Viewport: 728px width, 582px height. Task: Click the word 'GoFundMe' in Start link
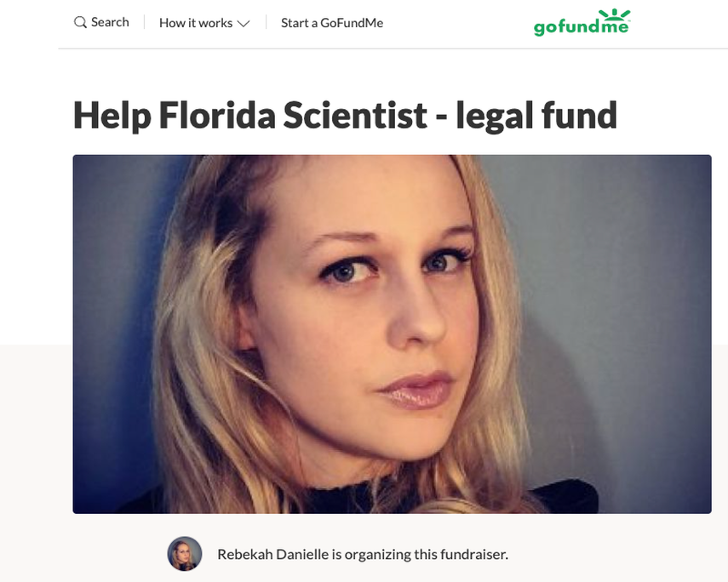tap(352, 23)
